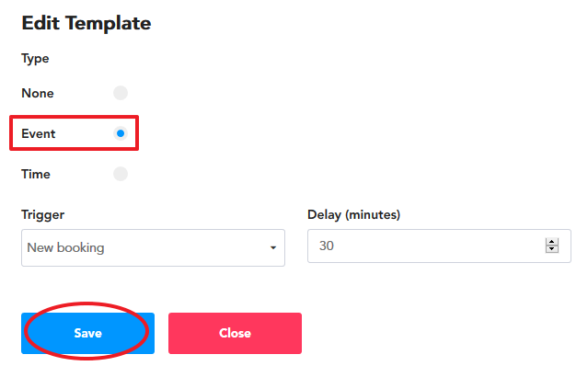Image resolution: width=588 pixels, height=366 pixels.
Task: Decrease delay with the down stepper arrow
Action: pos(551,249)
